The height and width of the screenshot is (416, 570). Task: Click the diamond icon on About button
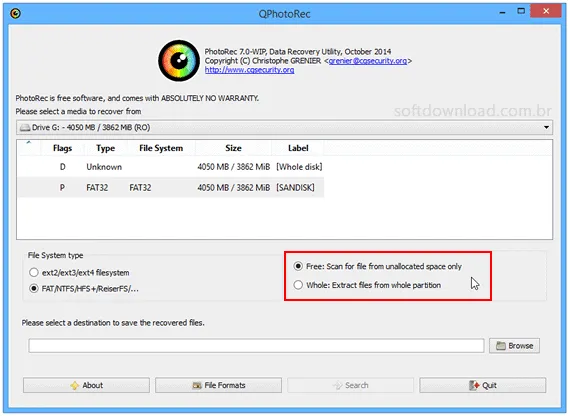(x=75, y=385)
